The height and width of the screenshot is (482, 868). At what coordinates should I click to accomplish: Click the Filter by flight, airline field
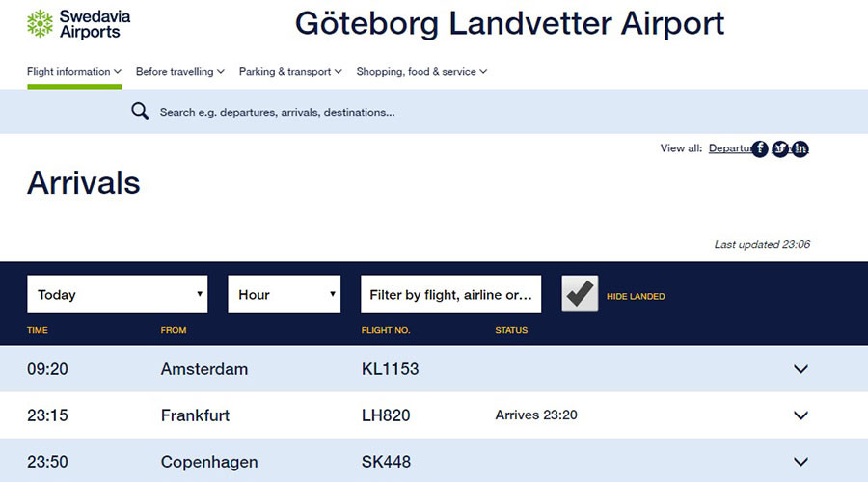coord(450,294)
